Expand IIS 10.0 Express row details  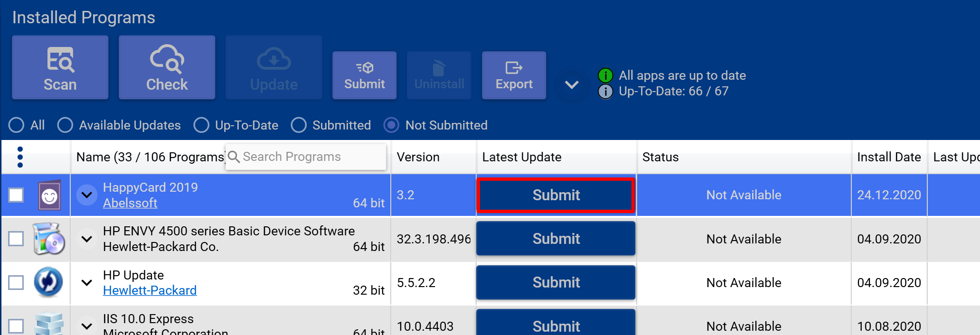point(87,326)
